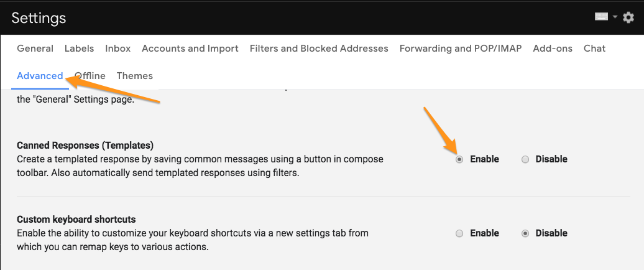Open the Labels tab
The height and width of the screenshot is (270, 644).
coord(80,49)
